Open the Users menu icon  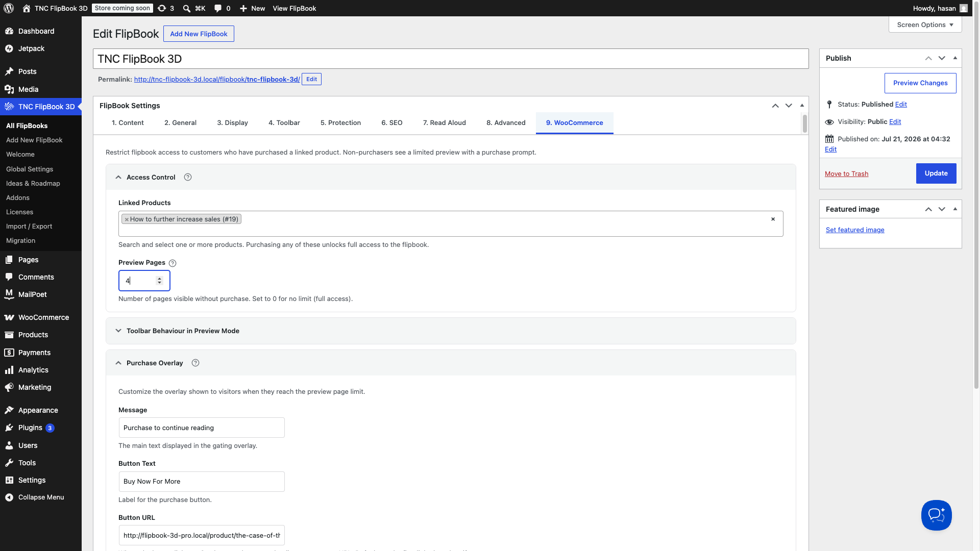[x=9, y=445]
